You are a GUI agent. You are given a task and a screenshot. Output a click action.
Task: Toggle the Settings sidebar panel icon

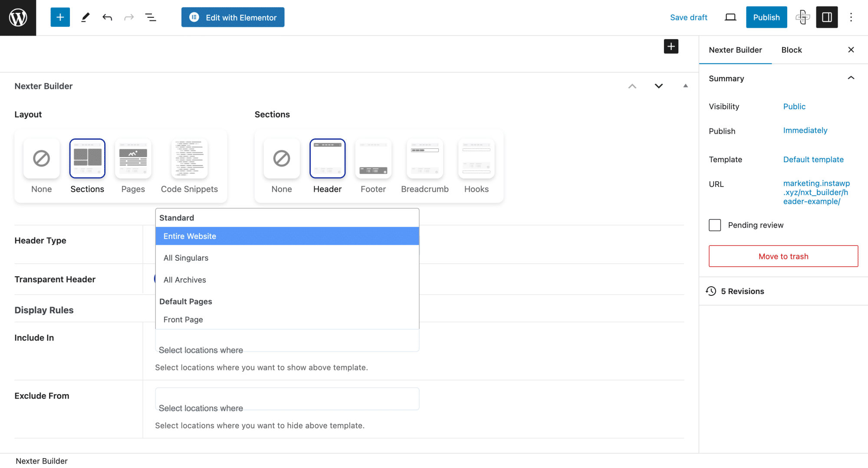pyautogui.click(x=826, y=17)
